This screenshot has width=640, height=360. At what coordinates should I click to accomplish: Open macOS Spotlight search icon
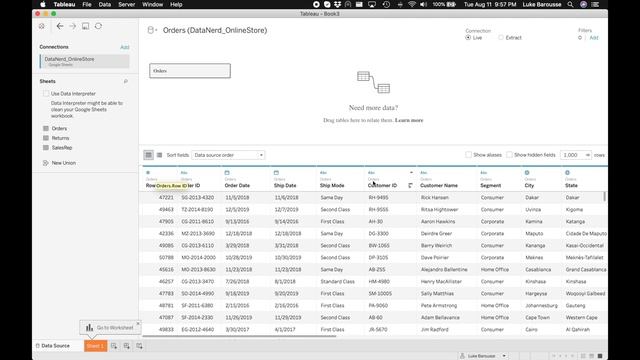570,4
